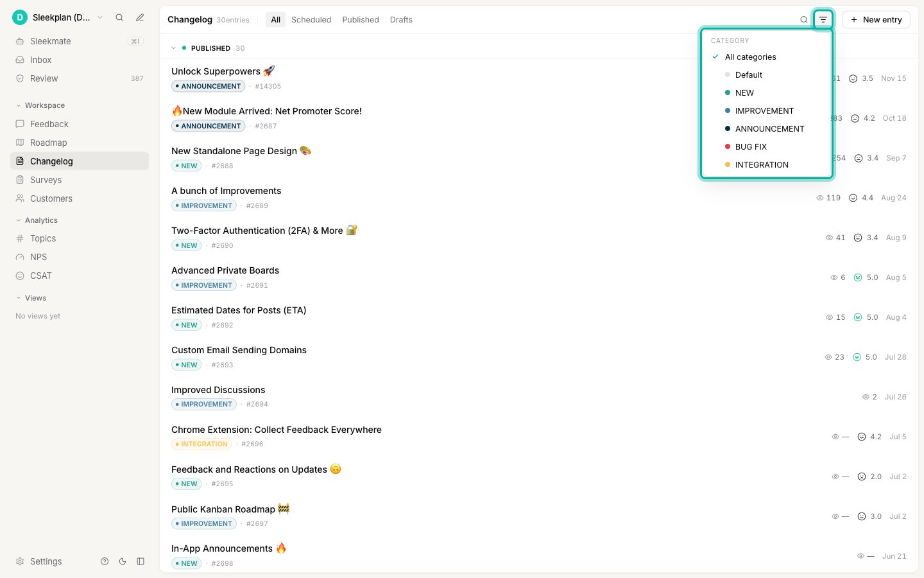Screen dimensions: 924x578
Task: Click the compose pencil icon in sidebar
Action: (140, 17)
